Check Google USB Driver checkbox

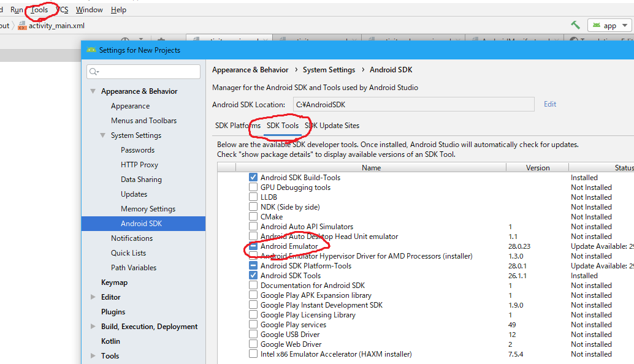253,334
